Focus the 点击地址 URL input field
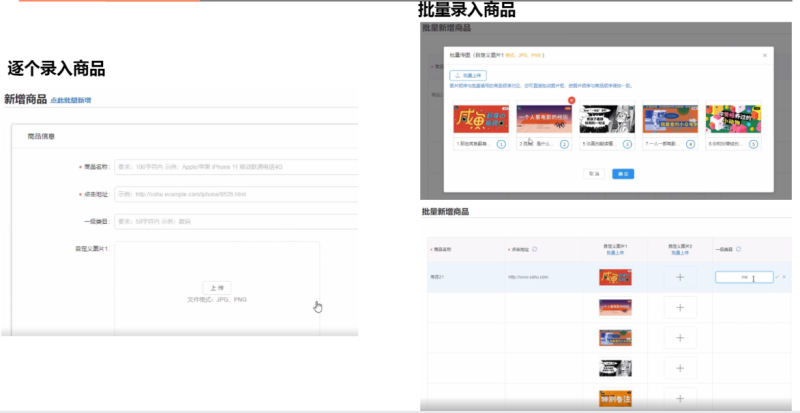Viewport: 800px width, 413px height. [x=236, y=195]
